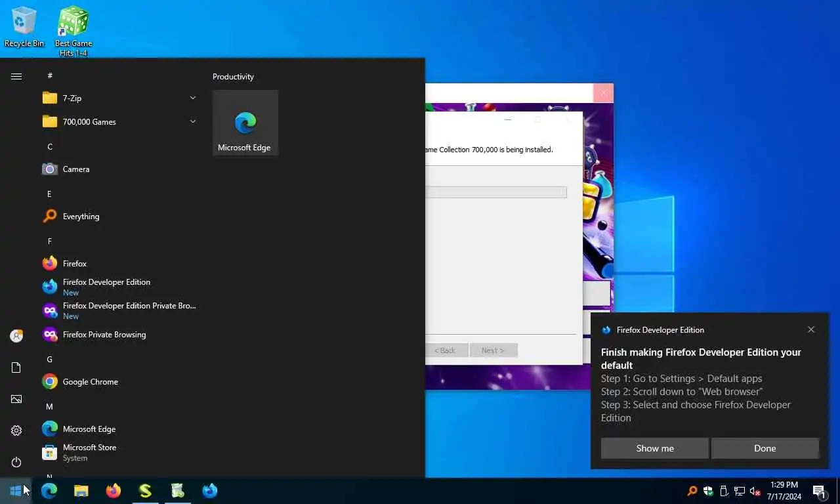This screenshot has height=504, width=840.
Task: Open the user account icon in Start sidebar
Action: point(16,336)
